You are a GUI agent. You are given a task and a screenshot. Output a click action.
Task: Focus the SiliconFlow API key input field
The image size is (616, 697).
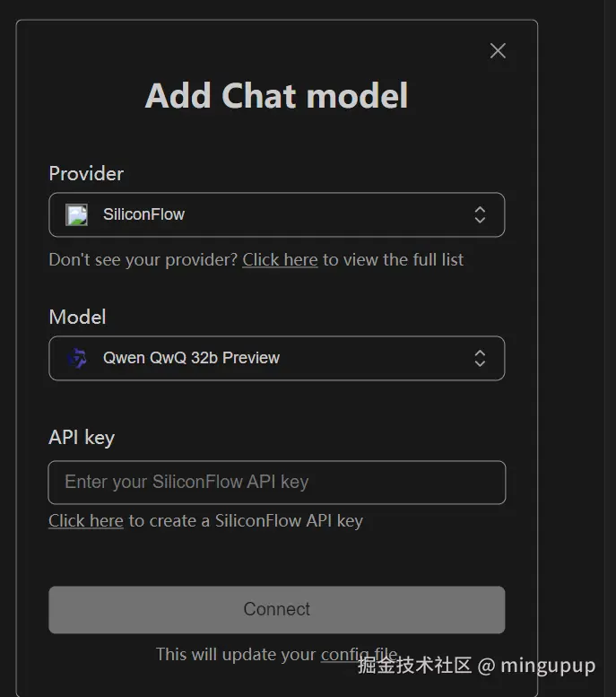[276, 483]
